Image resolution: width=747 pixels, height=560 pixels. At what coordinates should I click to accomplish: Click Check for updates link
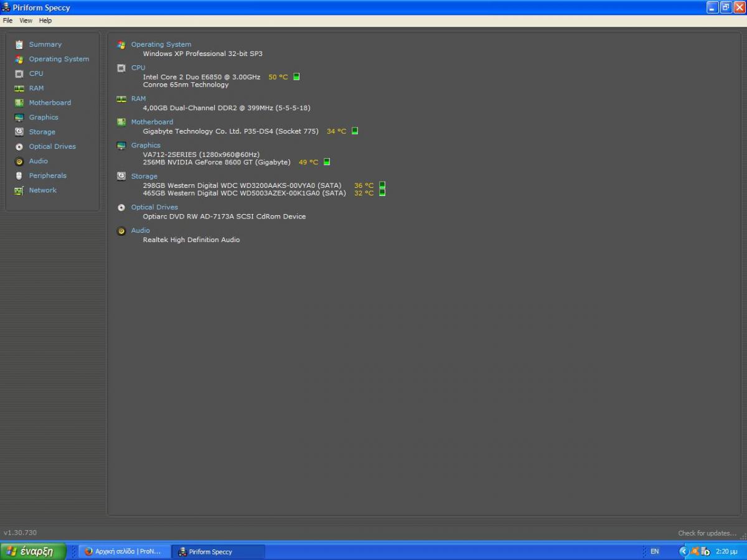click(x=707, y=533)
